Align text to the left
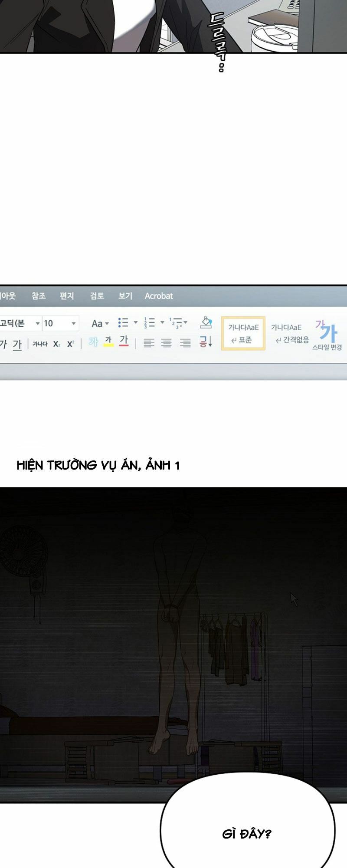The image size is (347, 868). tap(149, 343)
